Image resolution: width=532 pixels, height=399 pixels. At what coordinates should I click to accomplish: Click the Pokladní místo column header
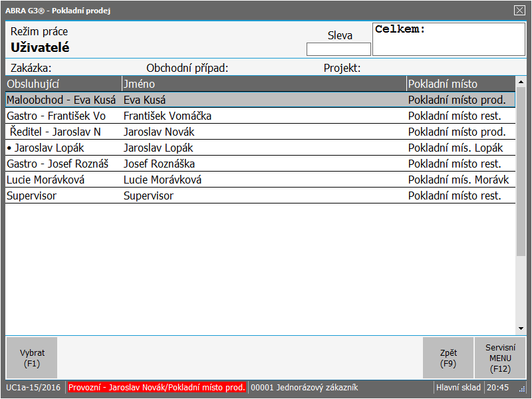(x=460, y=84)
